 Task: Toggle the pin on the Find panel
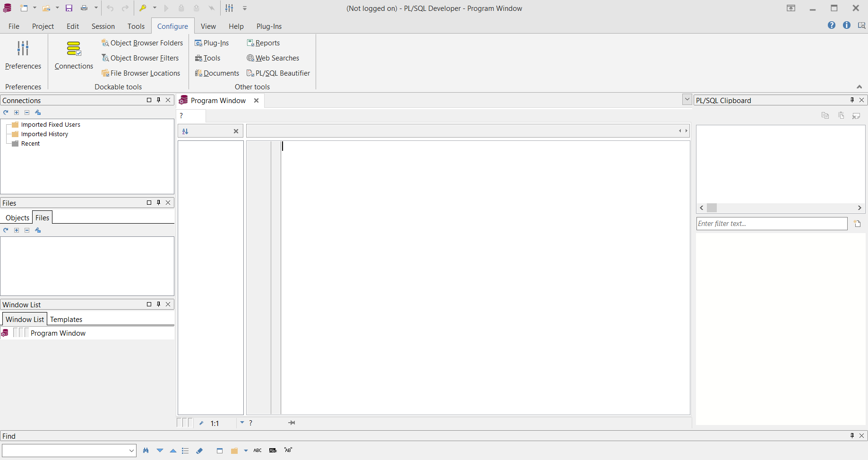[x=852, y=436]
